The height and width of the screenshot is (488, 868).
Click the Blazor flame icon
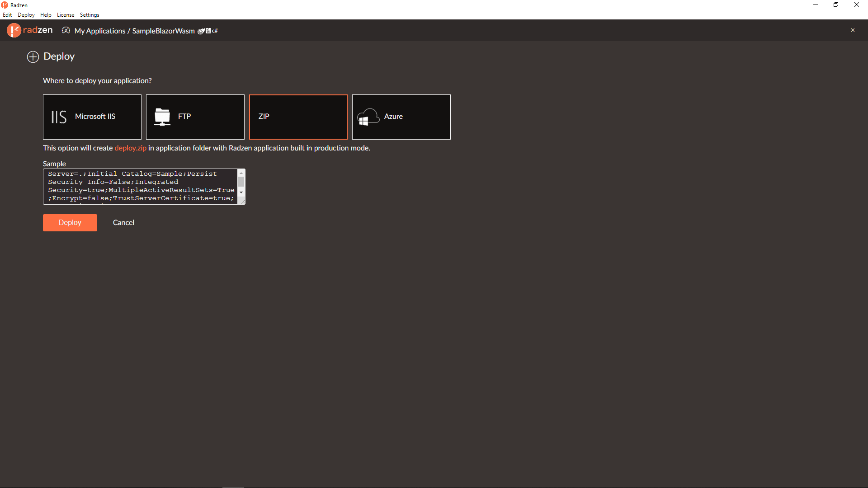(201, 31)
